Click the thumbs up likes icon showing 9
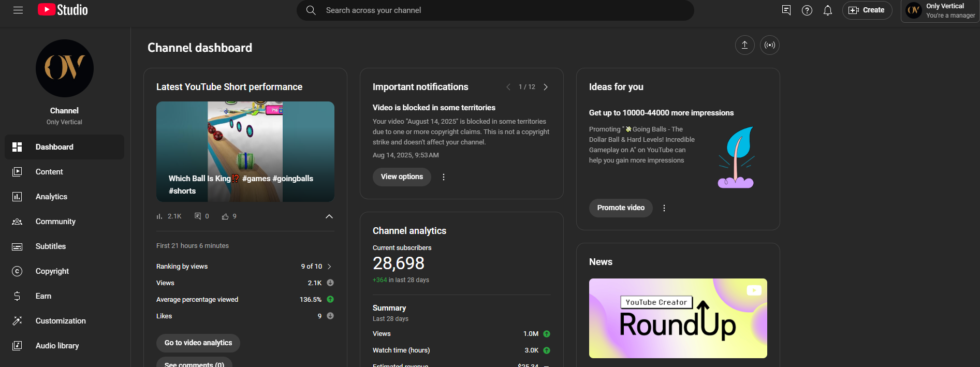 click(225, 216)
